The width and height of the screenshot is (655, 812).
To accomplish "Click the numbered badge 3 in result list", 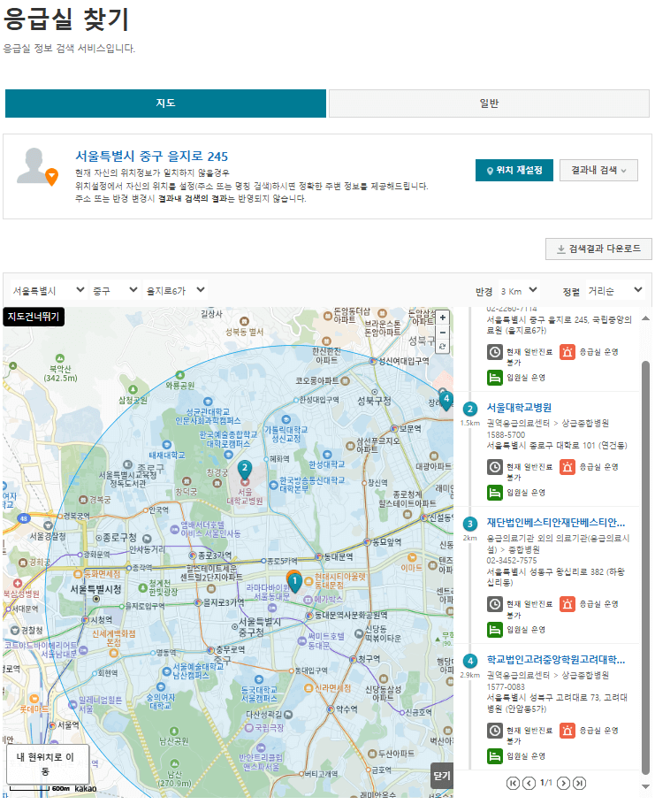I will pyautogui.click(x=469, y=524).
